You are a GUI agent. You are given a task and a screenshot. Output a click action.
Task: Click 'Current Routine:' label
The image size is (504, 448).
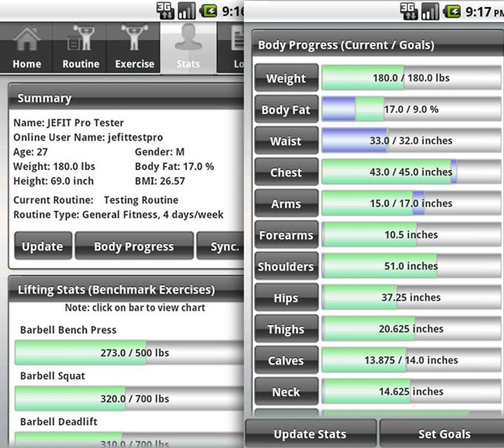pyautogui.click(x=53, y=200)
